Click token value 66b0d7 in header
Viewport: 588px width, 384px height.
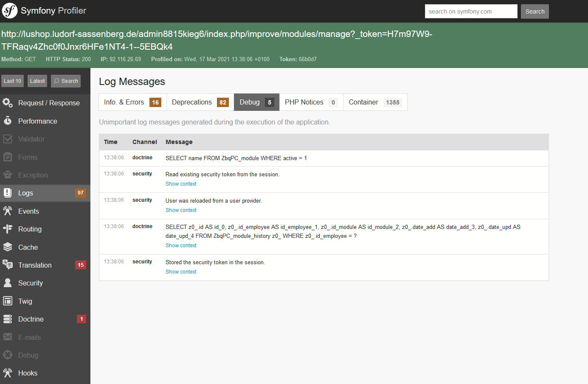tap(307, 59)
